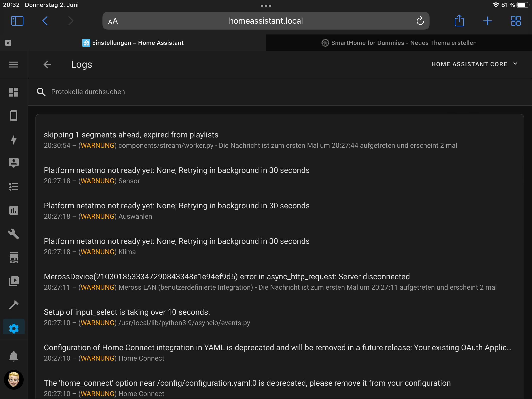Open the Logbook list icon
This screenshot has width=532, height=399.
(14, 187)
